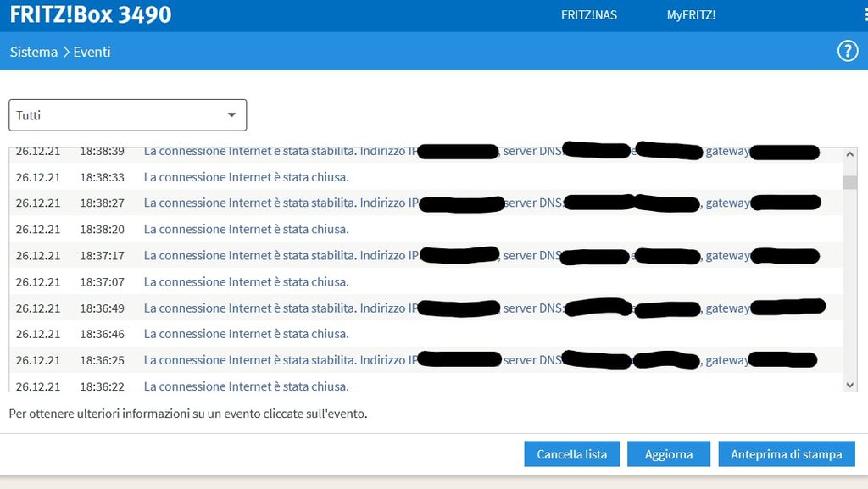Open the three-dot menu in the header

click(x=865, y=15)
